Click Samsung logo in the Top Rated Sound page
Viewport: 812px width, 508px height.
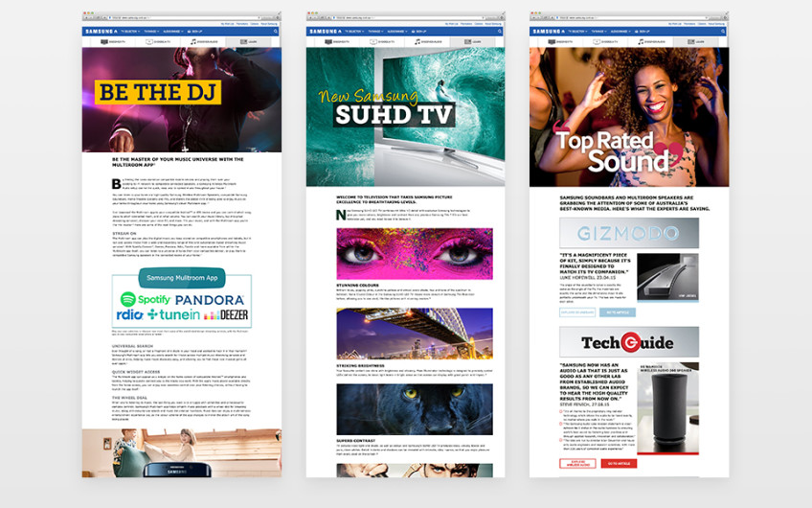(x=549, y=32)
